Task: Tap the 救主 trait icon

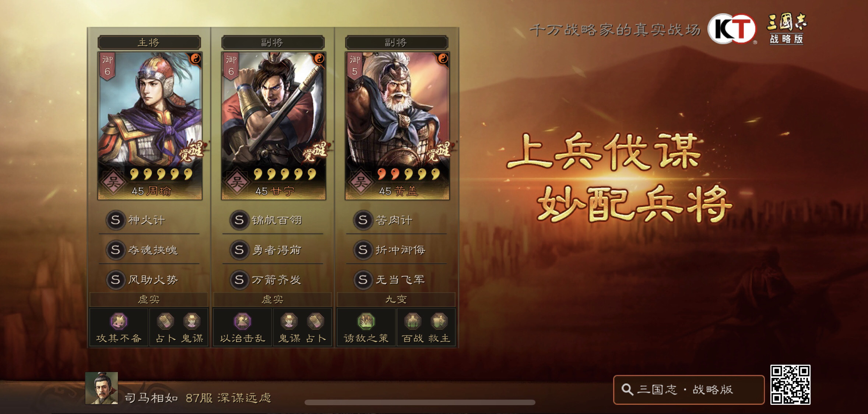Action: pyautogui.click(x=439, y=321)
